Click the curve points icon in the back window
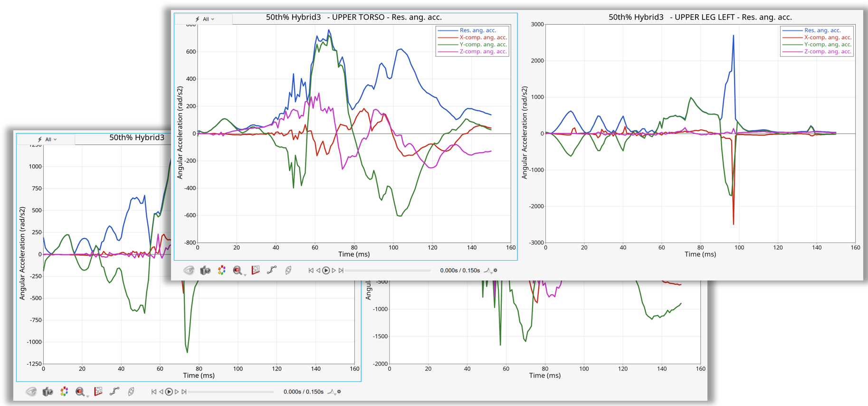This screenshot has height=406, width=868. 114,391
